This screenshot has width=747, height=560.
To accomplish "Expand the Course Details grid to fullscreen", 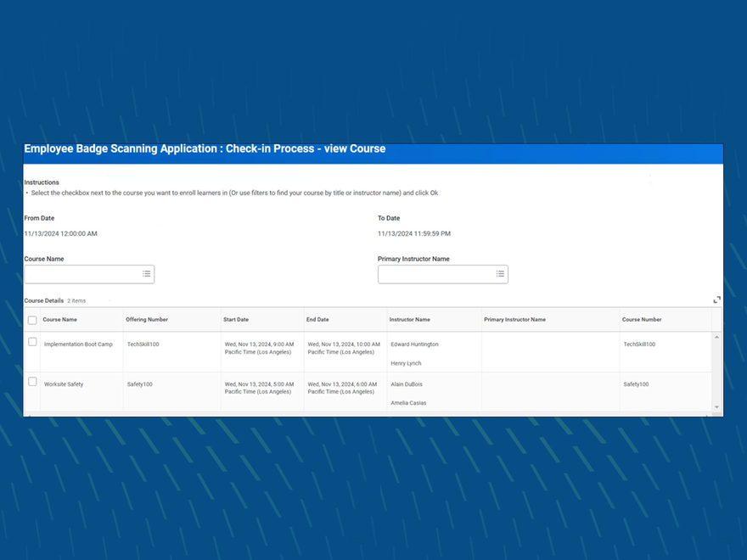I will click(x=716, y=300).
